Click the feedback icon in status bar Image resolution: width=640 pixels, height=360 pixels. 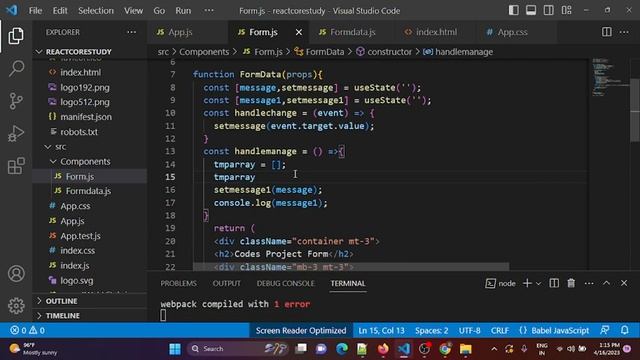pyautogui.click(x=605, y=330)
